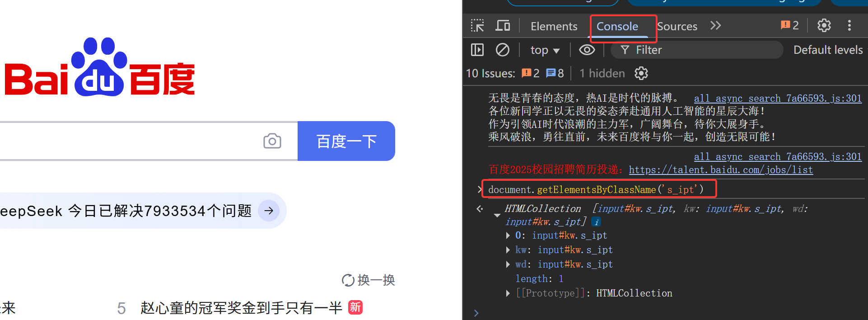868x320 pixels.
Task: Toggle the device toolbar icon
Action: [x=503, y=26]
